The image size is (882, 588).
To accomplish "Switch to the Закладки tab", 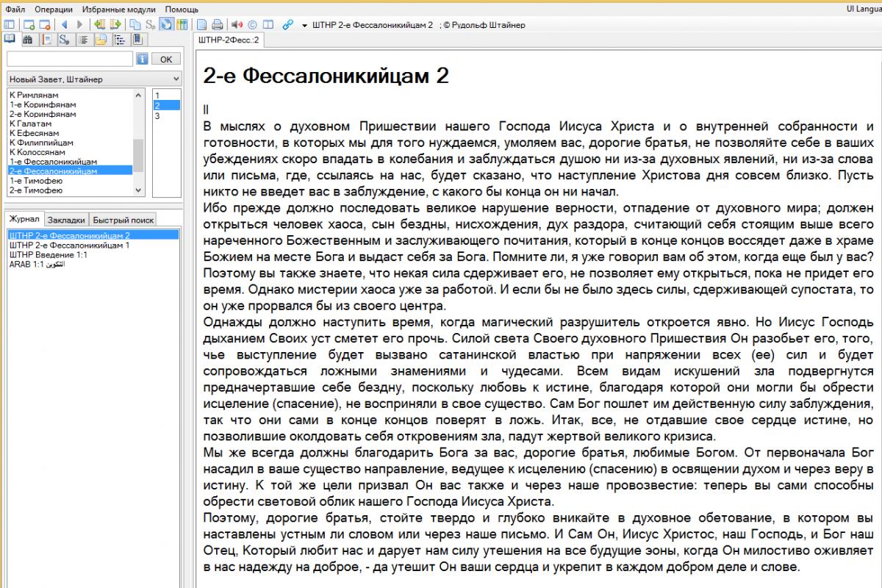I will click(68, 220).
